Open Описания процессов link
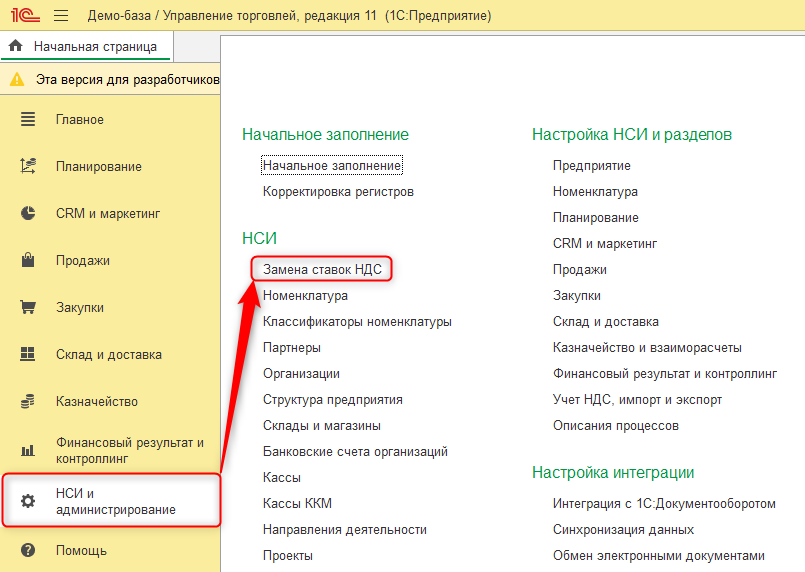This screenshot has width=805, height=572. [x=616, y=426]
